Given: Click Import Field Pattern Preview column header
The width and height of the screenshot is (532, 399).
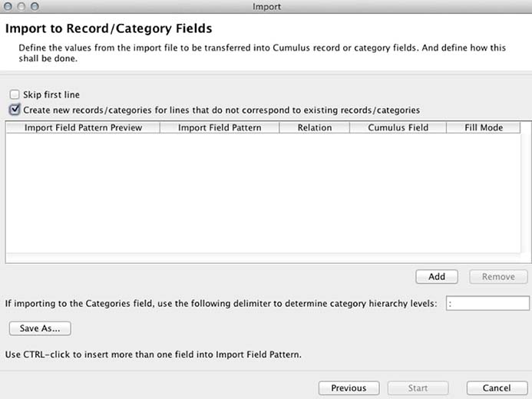Looking at the screenshot, I should pyautogui.click(x=83, y=128).
